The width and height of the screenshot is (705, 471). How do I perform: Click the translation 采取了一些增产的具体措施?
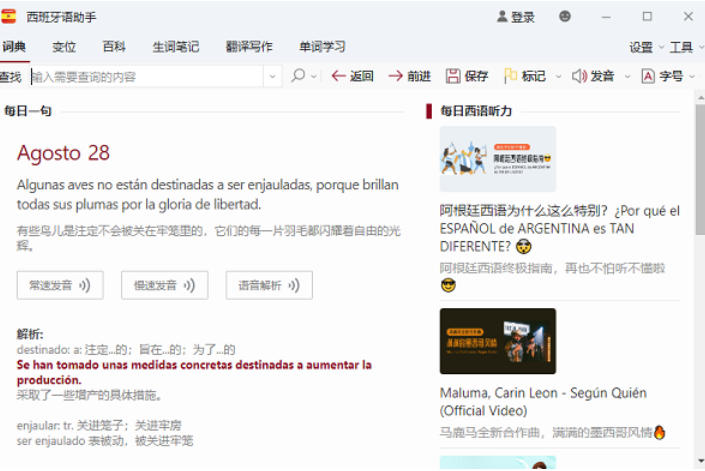click(89, 395)
